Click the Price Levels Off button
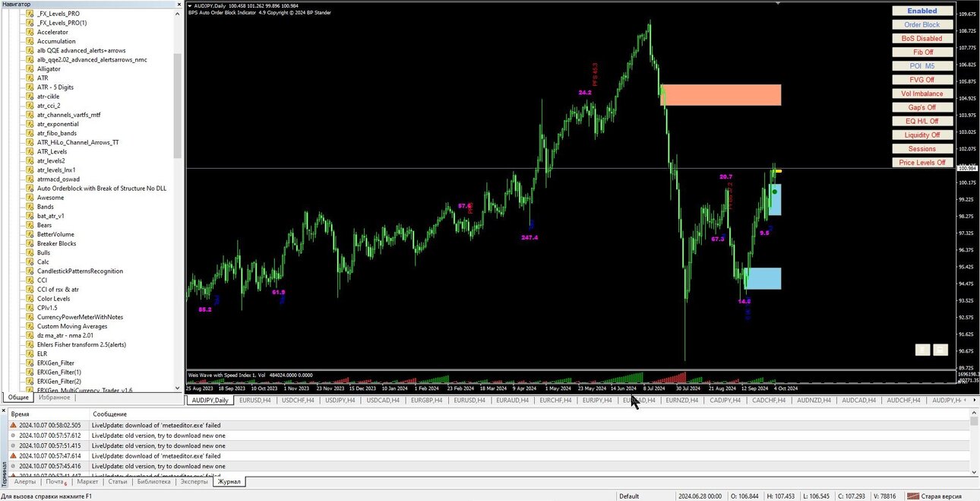The height and width of the screenshot is (501, 980). 922,163
